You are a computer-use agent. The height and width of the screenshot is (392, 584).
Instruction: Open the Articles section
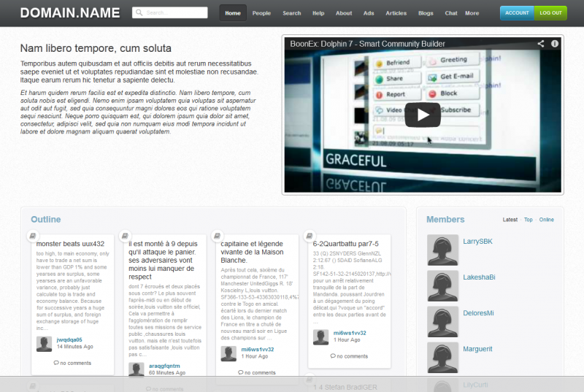[x=396, y=13]
